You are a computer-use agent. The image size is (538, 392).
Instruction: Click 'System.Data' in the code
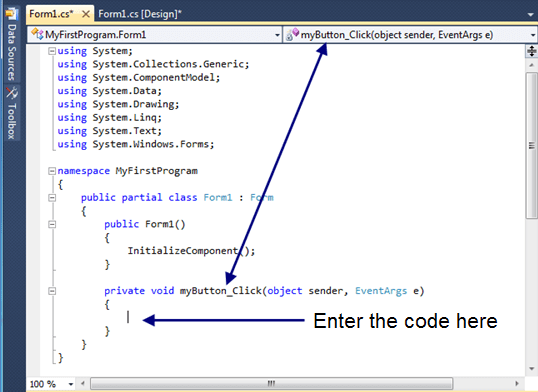point(125,91)
